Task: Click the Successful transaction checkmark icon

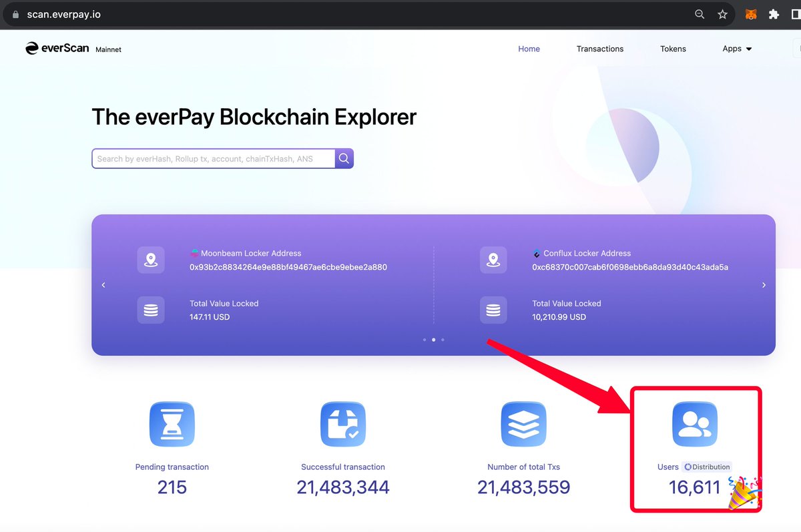Action: (342, 423)
